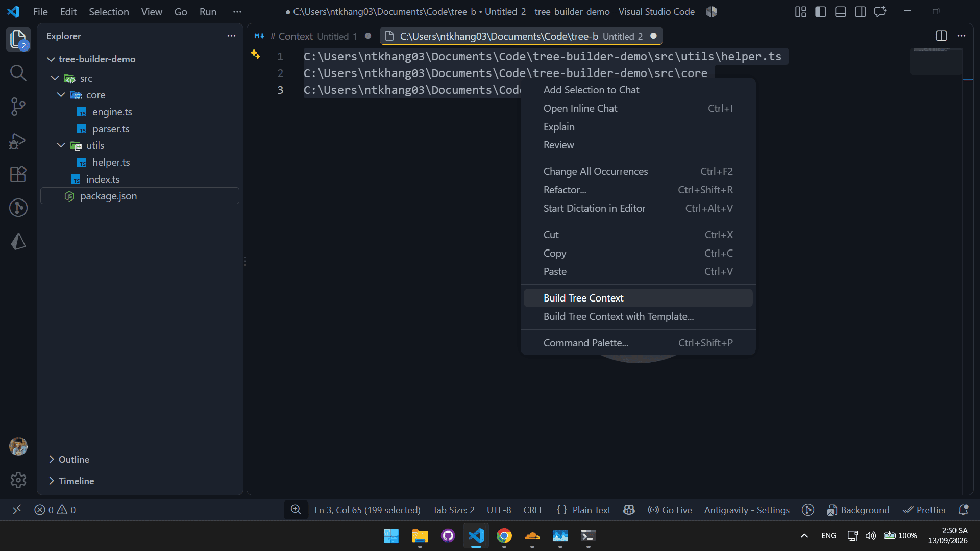Open the title bar overflow menu ellipsis
The height and width of the screenshot is (551, 980).
[237, 11]
